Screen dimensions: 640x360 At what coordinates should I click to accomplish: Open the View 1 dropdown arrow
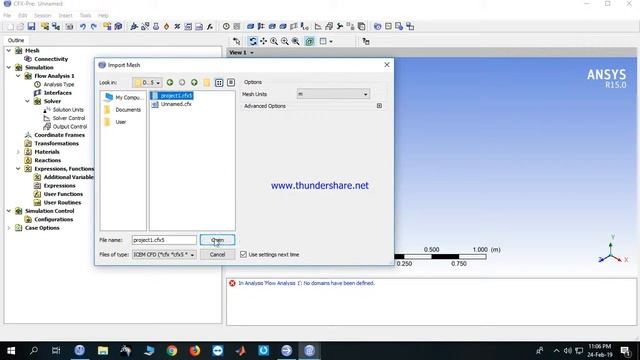(x=252, y=53)
